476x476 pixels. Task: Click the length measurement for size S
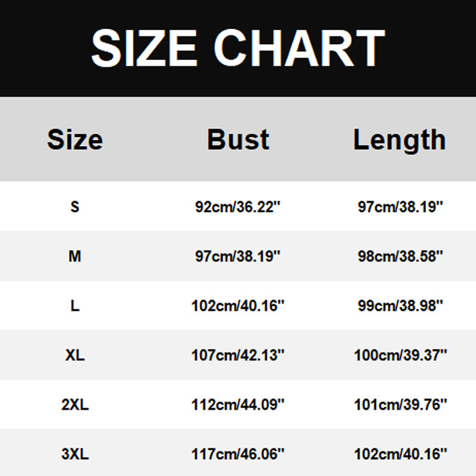pyautogui.click(x=400, y=207)
